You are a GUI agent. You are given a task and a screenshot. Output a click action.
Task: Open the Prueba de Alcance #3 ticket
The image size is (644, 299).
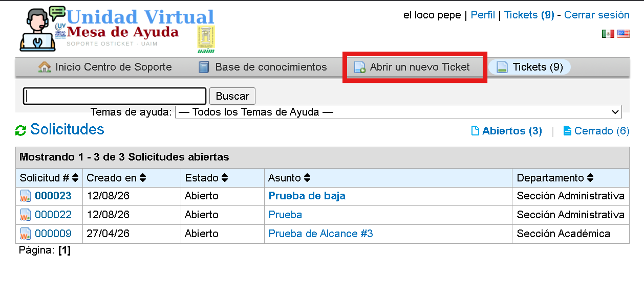[x=320, y=234]
